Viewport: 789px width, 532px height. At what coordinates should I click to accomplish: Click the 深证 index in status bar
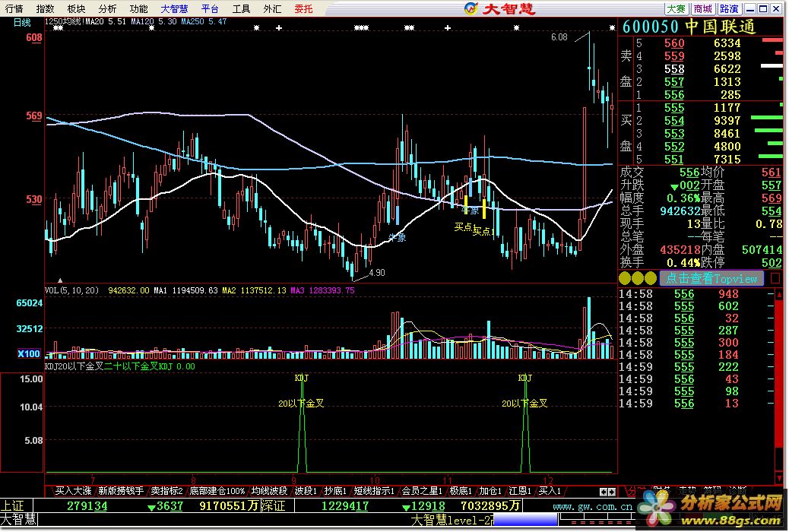(274, 506)
